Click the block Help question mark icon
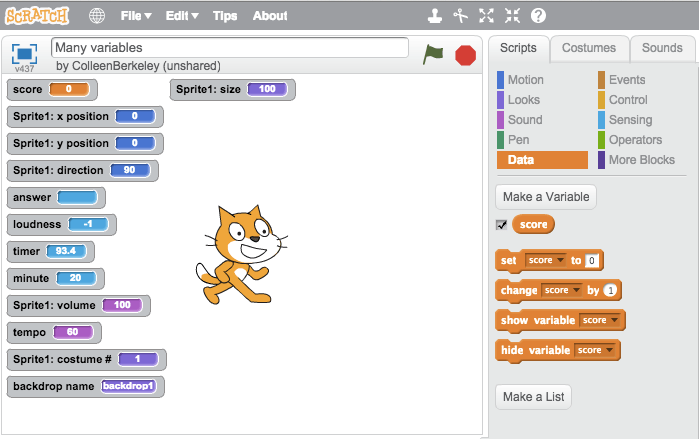The image size is (699, 439). pyautogui.click(x=538, y=16)
